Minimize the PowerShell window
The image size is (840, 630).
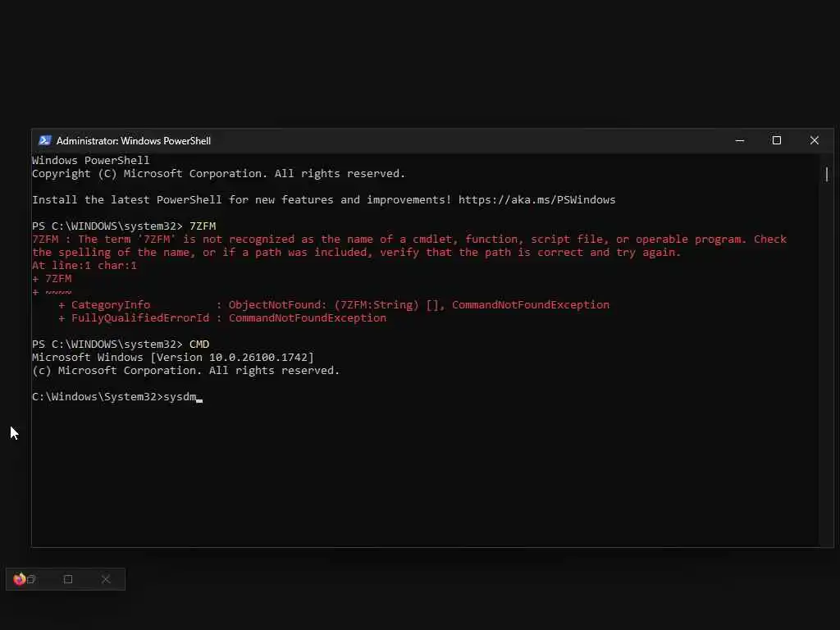click(740, 140)
